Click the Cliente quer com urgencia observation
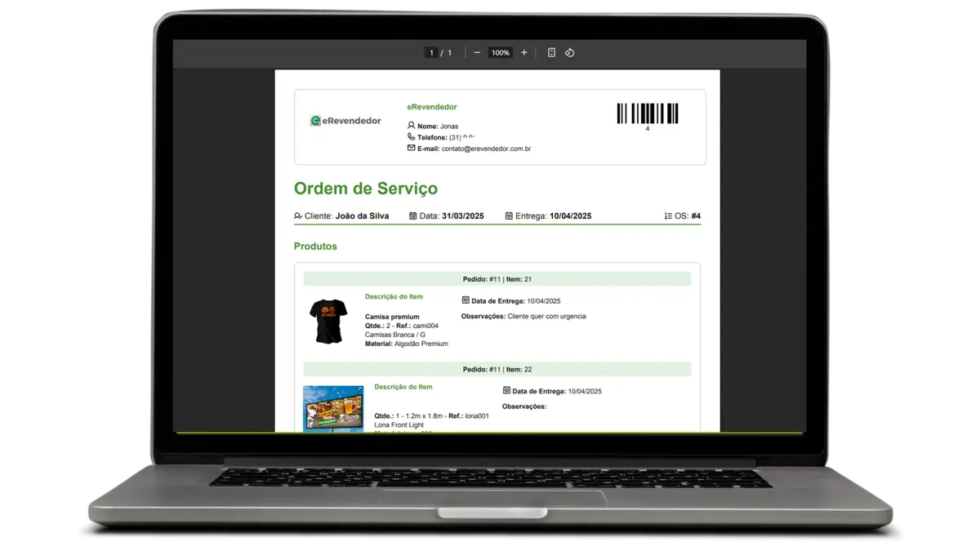980x551 pixels. [x=546, y=316]
